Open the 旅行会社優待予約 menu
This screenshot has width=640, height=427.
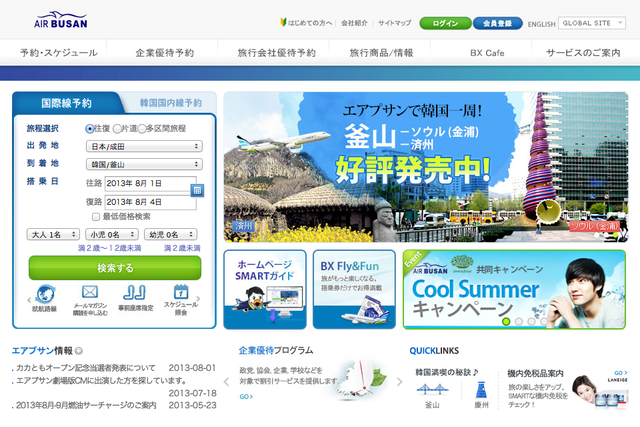point(277,53)
